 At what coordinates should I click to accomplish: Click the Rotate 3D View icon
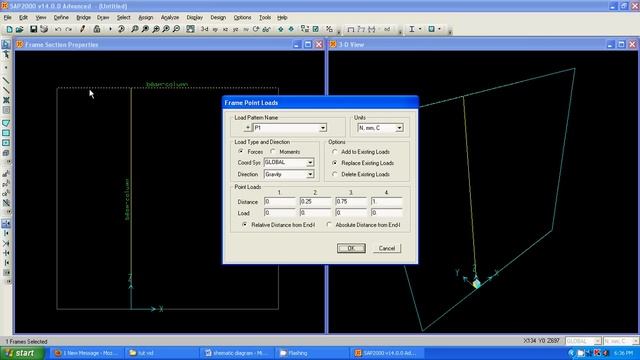[256, 29]
